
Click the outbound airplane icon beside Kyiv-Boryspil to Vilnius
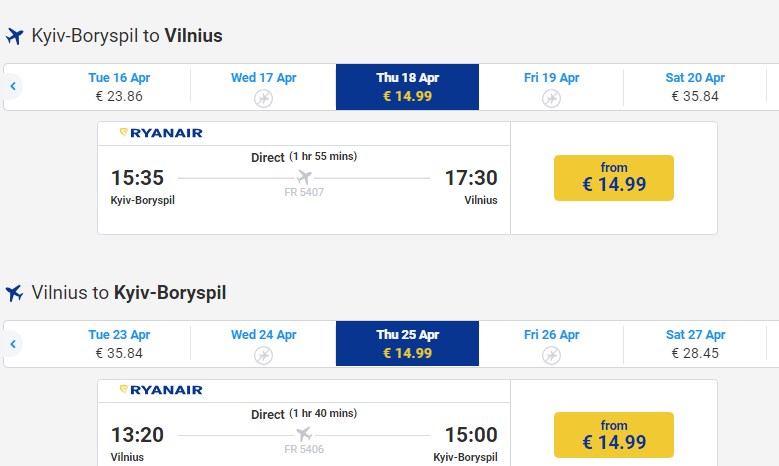[14, 37]
